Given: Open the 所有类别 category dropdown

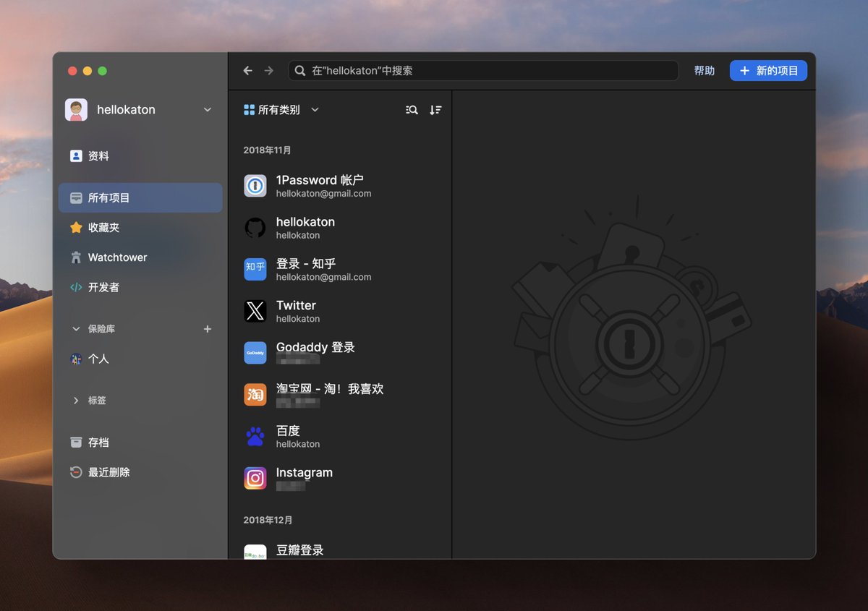Looking at the screenshot, I should (x=281, y=110).
